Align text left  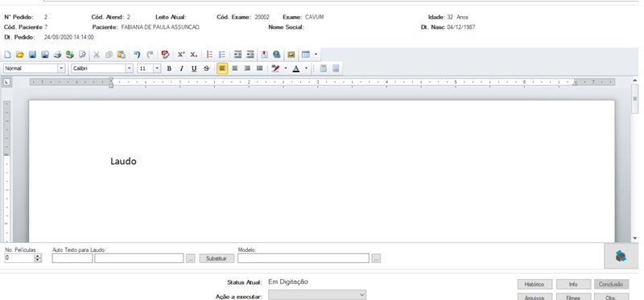222,68
